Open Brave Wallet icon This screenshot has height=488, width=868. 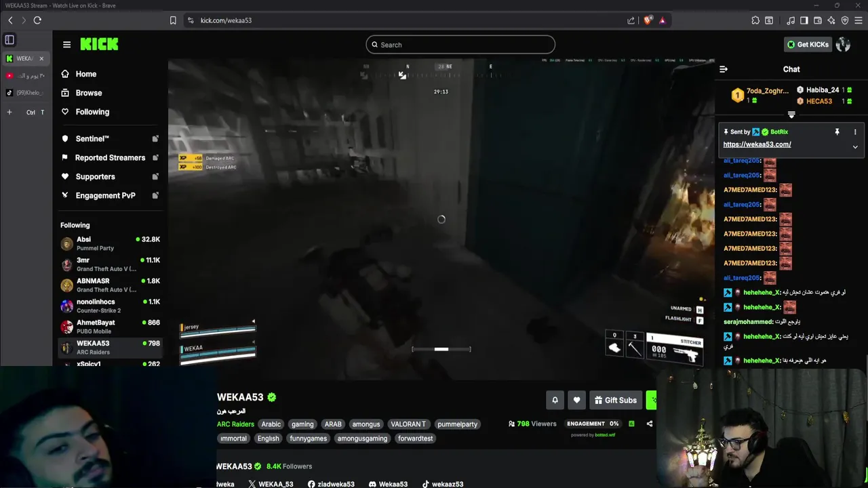[818, 20]
